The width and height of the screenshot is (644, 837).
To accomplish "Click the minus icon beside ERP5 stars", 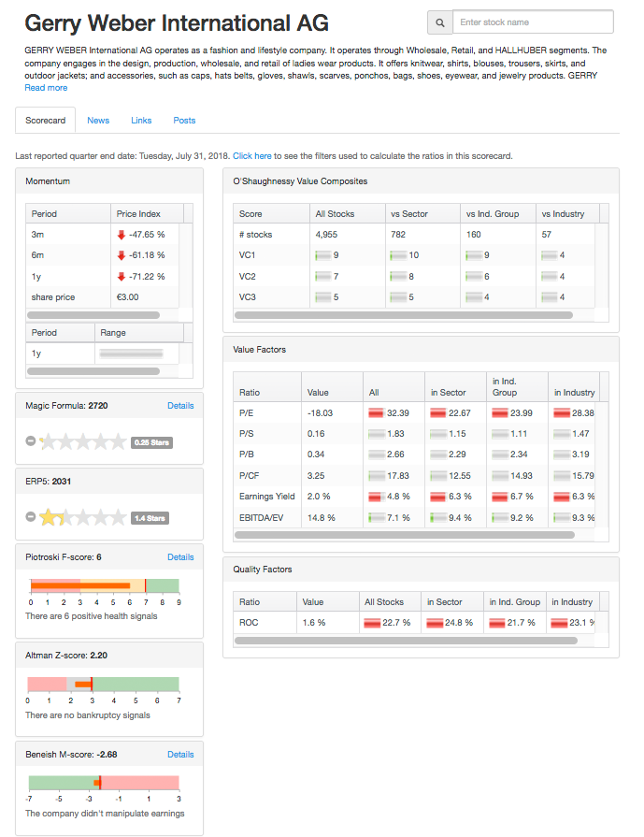I will click(31, 516).
